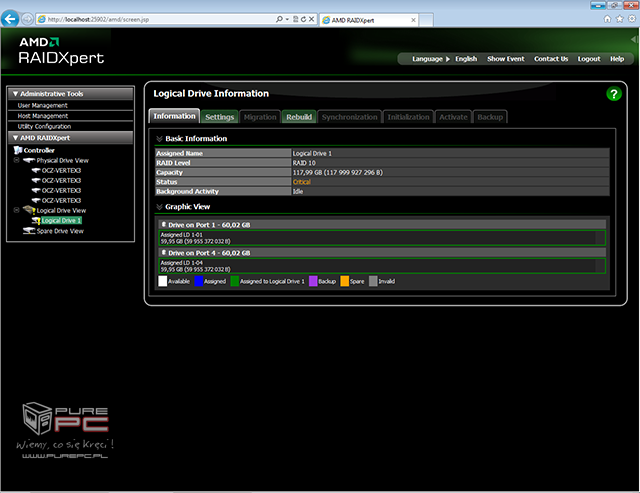Switch to the Rebuild tab
The image size is (640, 493).
pos(299,117)
